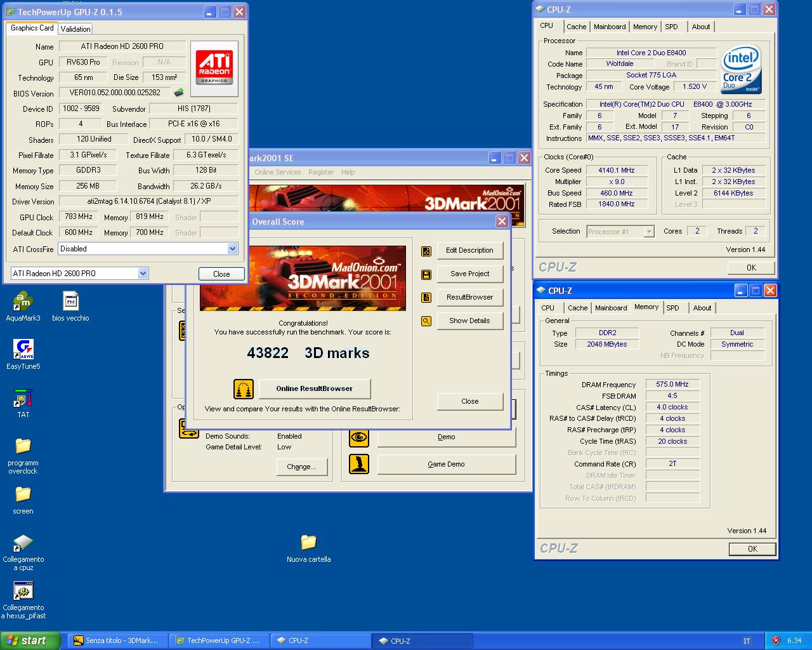This screenshot has height=650, width=812.
Task: Click the Show Details magnifier icon
Action: 426,321
